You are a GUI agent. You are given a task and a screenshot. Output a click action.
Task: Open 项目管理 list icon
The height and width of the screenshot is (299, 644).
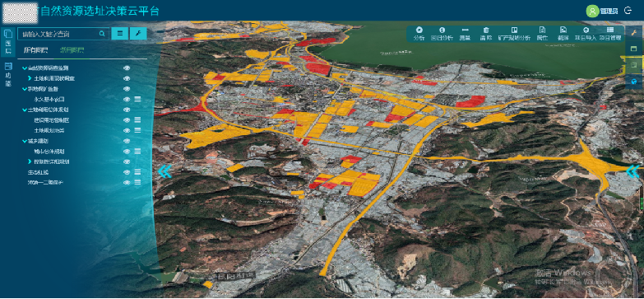pos(610,33)
